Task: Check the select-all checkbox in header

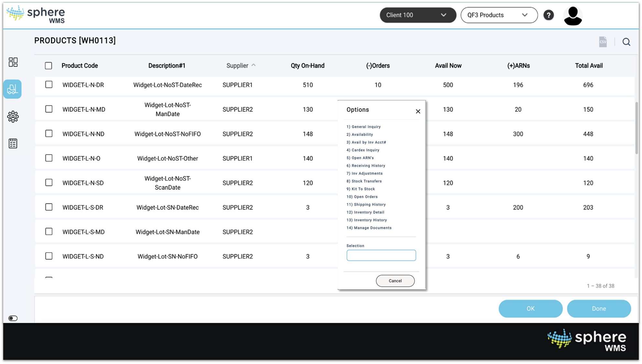Action: 48,65
